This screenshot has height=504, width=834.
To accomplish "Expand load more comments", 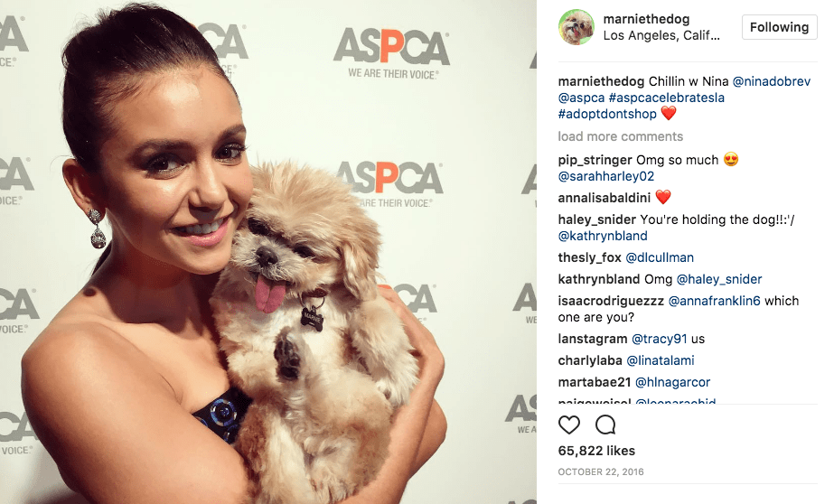I will tap(620, 136).
